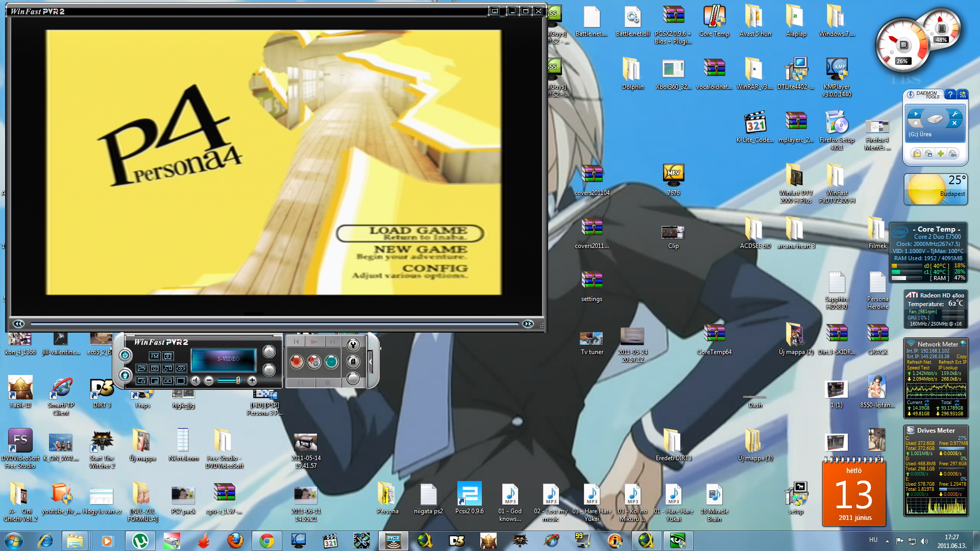Open the DiRT 3 desktop shortcut

pos(102,393)
